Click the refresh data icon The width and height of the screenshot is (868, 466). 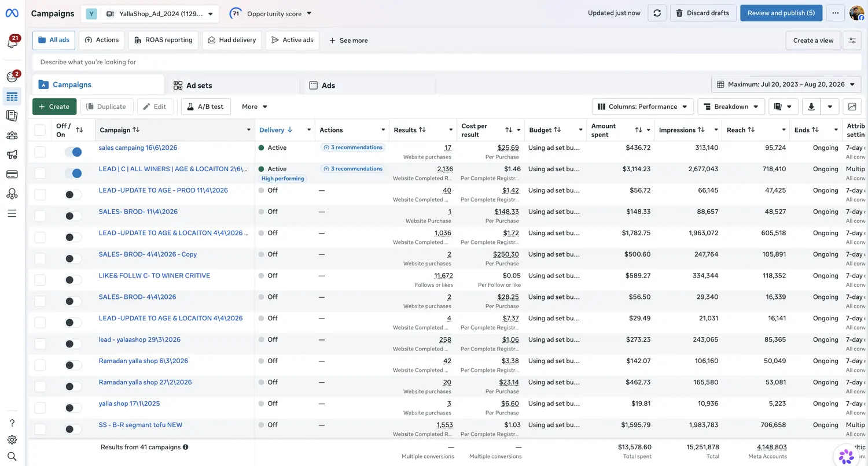pyautogui.click(x=657, y=13)
